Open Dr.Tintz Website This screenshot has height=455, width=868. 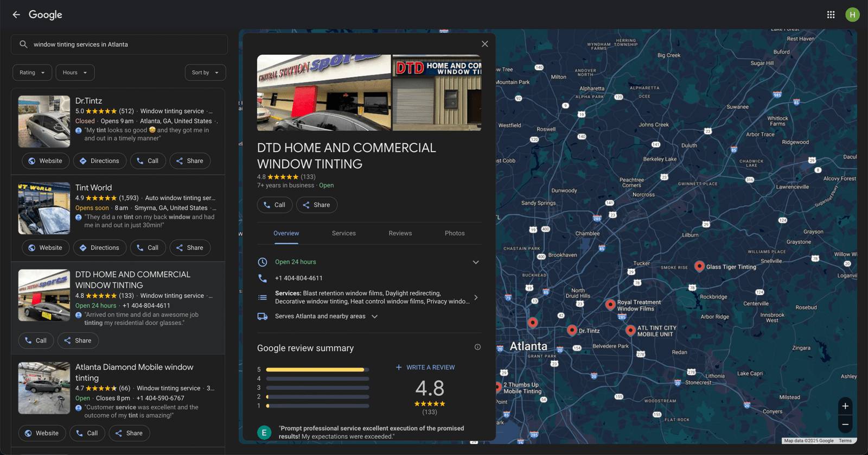46,161
